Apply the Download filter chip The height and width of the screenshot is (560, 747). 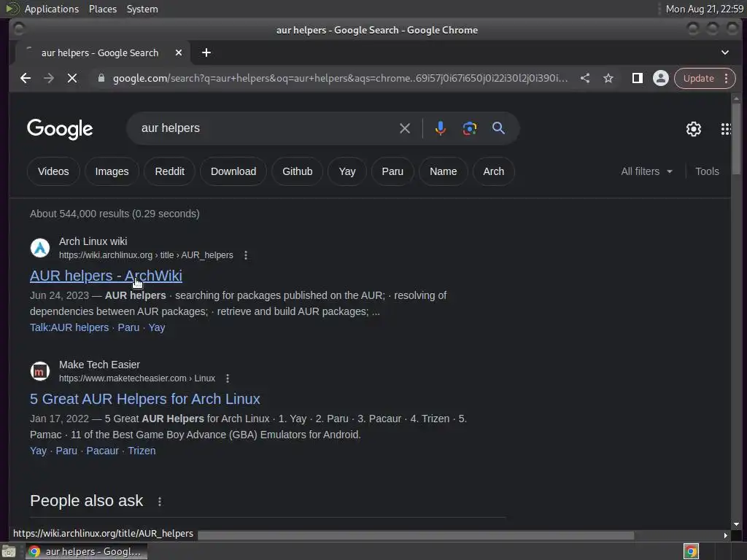(233, 171)
